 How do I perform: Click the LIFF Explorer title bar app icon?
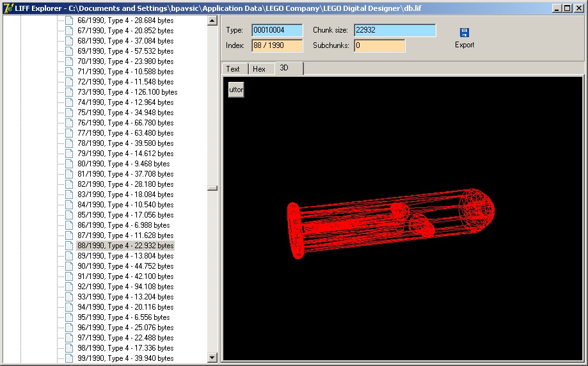8,8
